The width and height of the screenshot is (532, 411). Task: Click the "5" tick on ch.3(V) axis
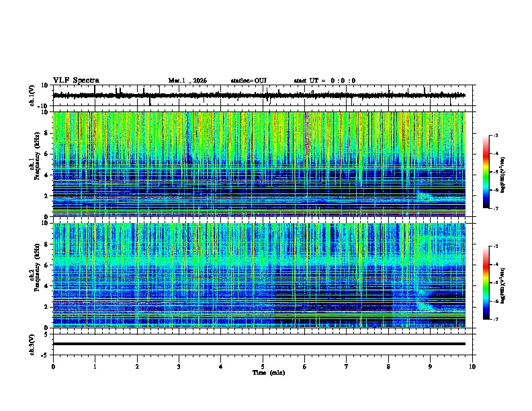click(47, 334)
